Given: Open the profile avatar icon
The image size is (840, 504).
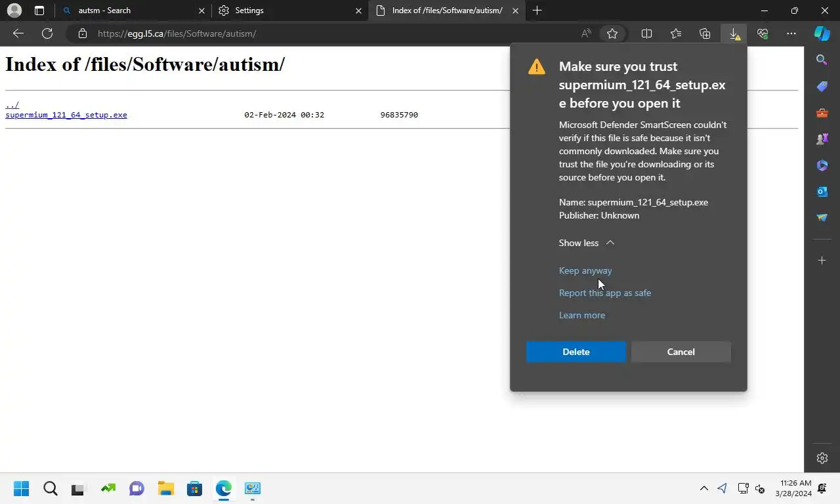Looking at the screenshot, I should point(14,10).
